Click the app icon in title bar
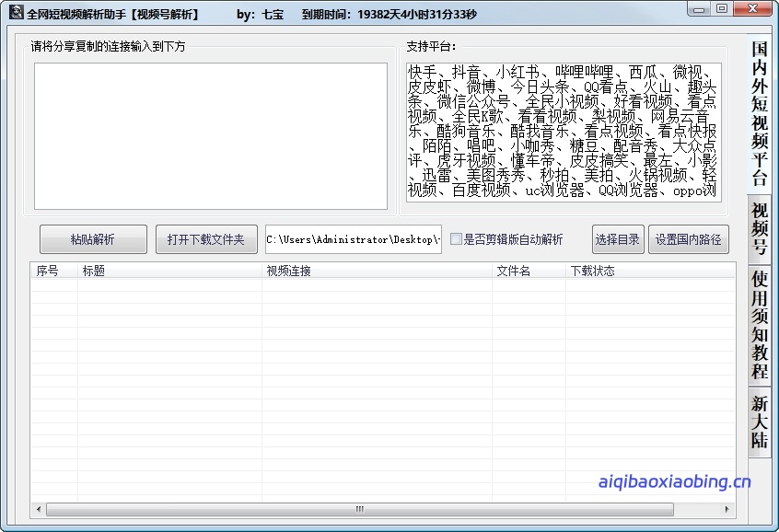 coord(17,12)
